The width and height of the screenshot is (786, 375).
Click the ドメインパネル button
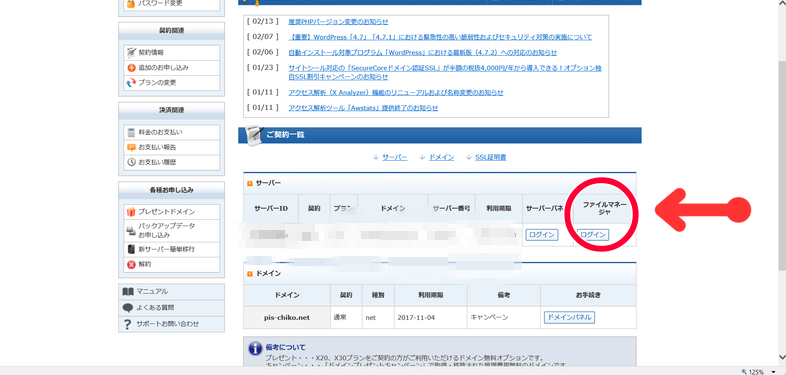[x=569, y=317]
